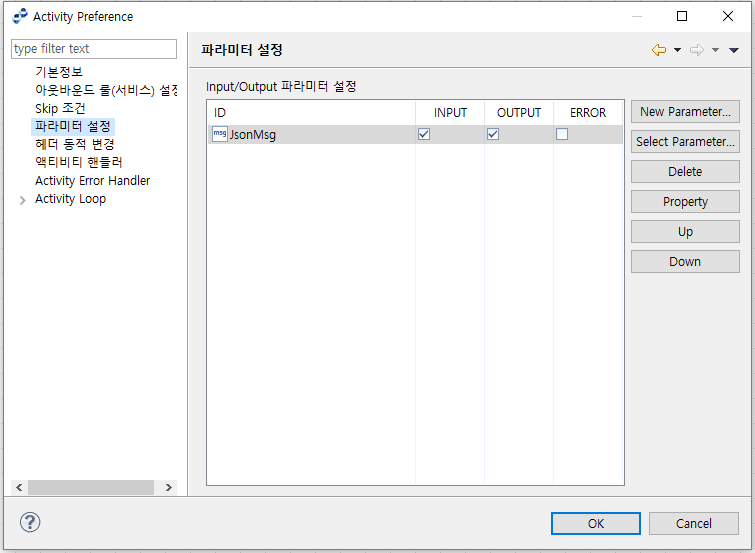This screenshot has width=755, height=553.
Task: Open the help question mark icon
Action: click(x=30, y=522)
